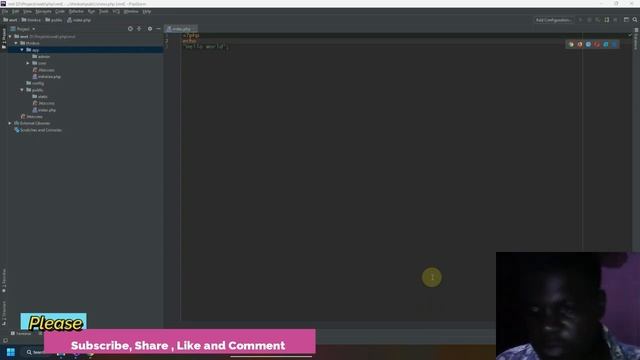The image size is (640, 360).
Task: Click the 'hello world' string in editor
Action: coord(205,47)
